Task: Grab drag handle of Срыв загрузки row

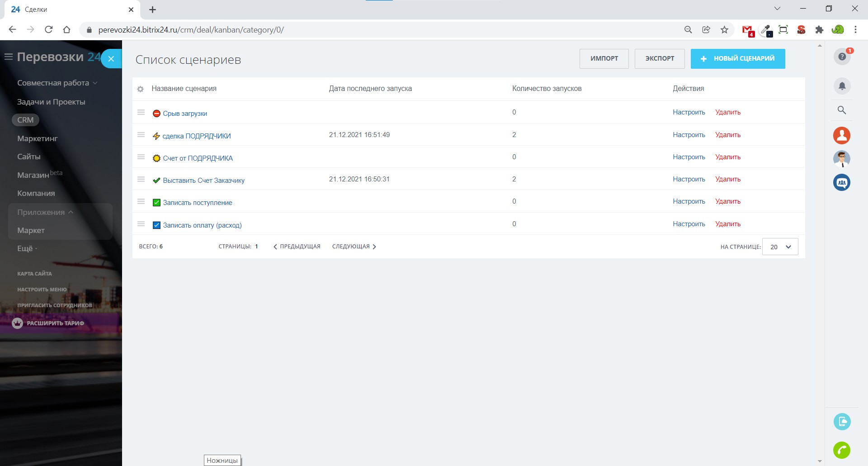Action: coord(141,113)
